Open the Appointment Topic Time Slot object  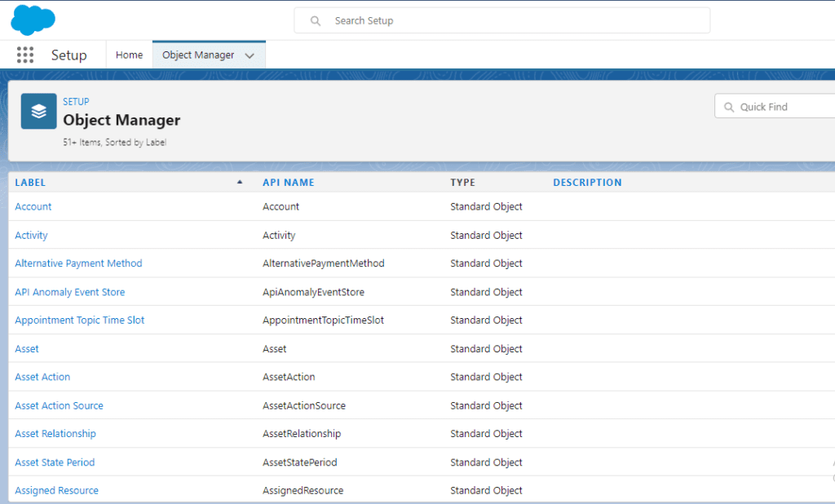(79, 321)
